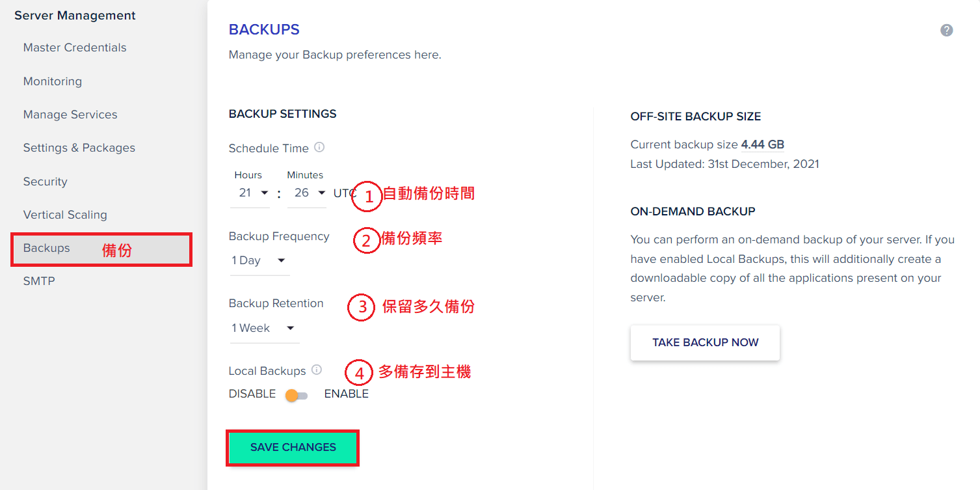Toggle the Local Backups switch

297,395
